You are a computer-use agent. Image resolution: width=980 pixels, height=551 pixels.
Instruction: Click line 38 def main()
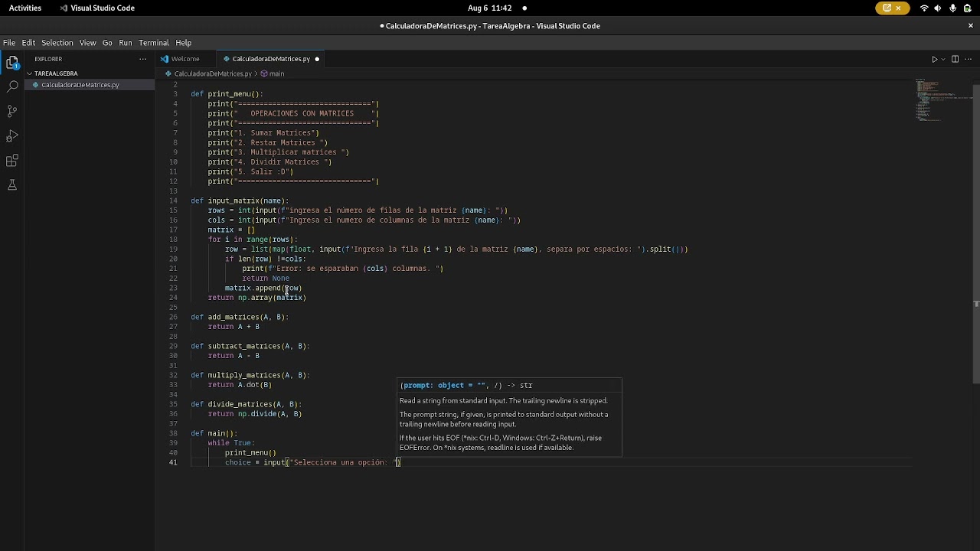[214, 433]
